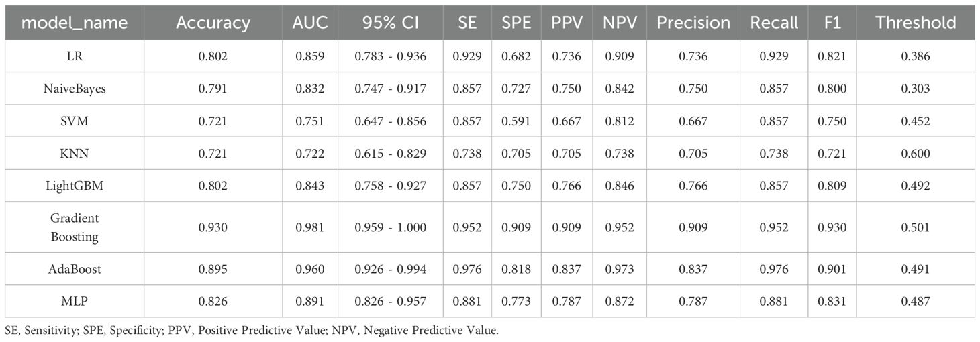Select the AUC column header
The width and height of the screenshot is (980, 342).
click(x=309, y=23)
